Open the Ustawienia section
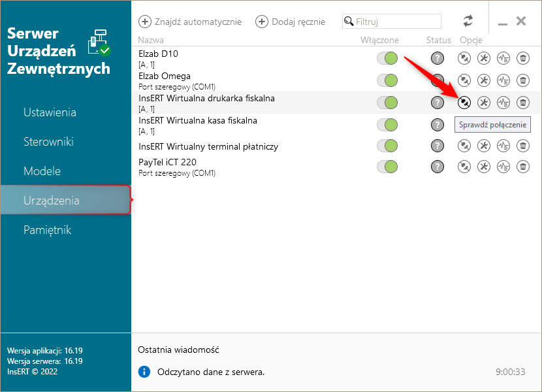This screenshot has width=542, height=392. tap(66, 112)
